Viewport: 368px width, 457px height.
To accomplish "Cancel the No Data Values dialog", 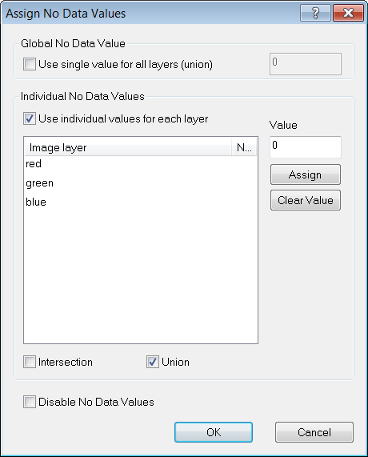I will [x=314, y=432].
